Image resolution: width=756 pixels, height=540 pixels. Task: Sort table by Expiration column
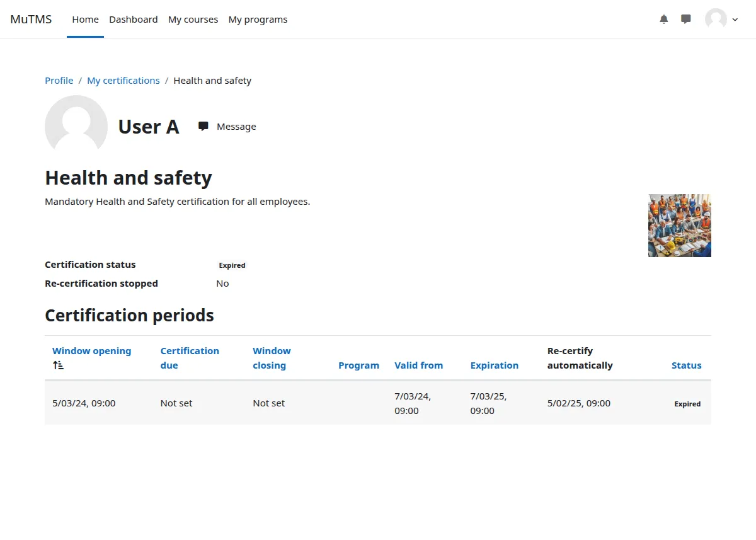click(x=494, y=365)
